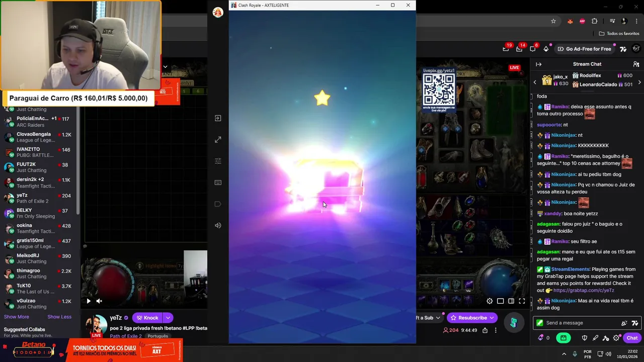Open the browser media controls icon

(x=612, y=21)
